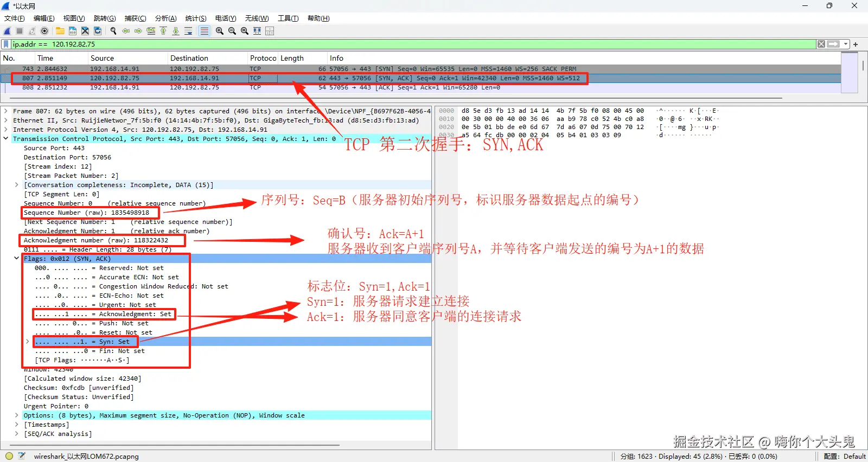Expand the Conversation completeness node
This screenshot has width=868, height=462.
[x=17, y=185]
